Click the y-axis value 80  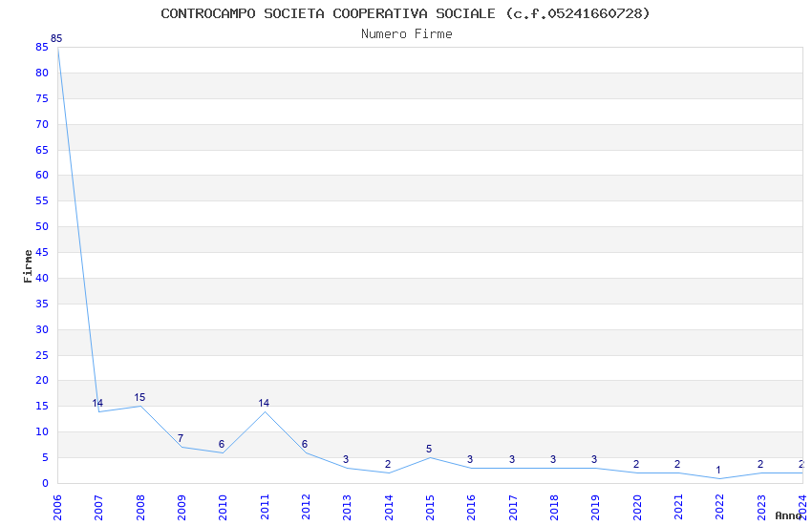click(x=42, y=73)
